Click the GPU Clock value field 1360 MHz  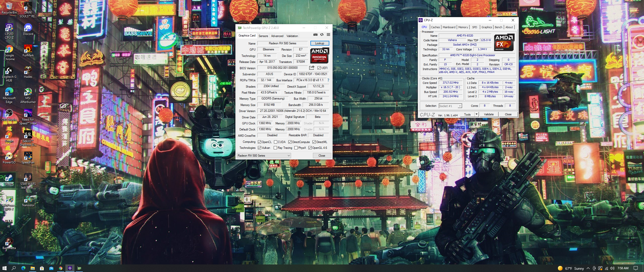265,123
